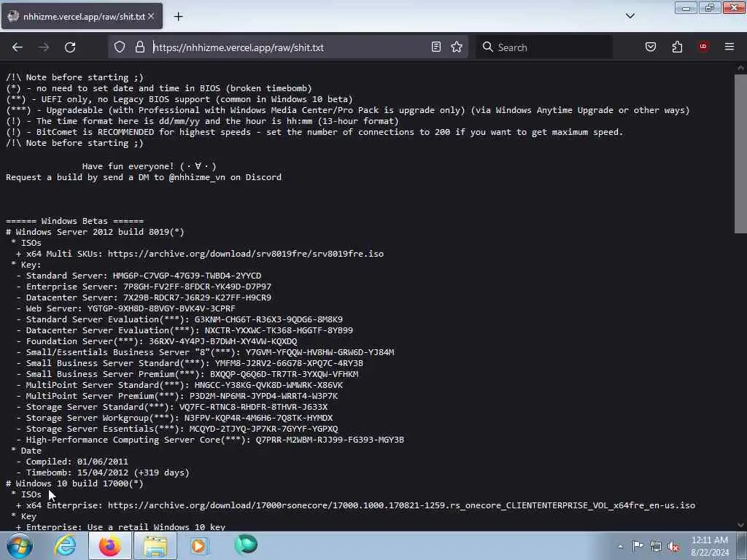Click the Foundation Server key 36RXV-4Y4PJ text
The width and height of the screenshot is (747, 560).
tap(223, 341)
